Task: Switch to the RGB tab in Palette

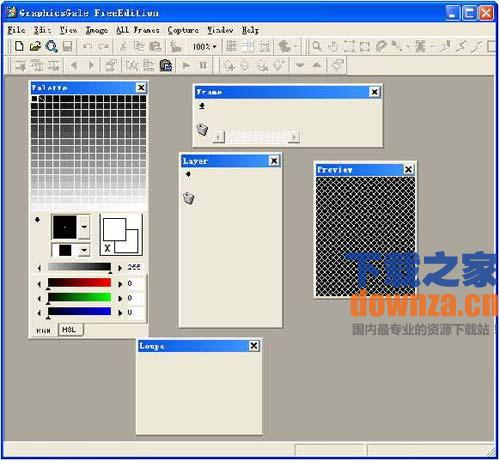Action: (x=44, y=331)
